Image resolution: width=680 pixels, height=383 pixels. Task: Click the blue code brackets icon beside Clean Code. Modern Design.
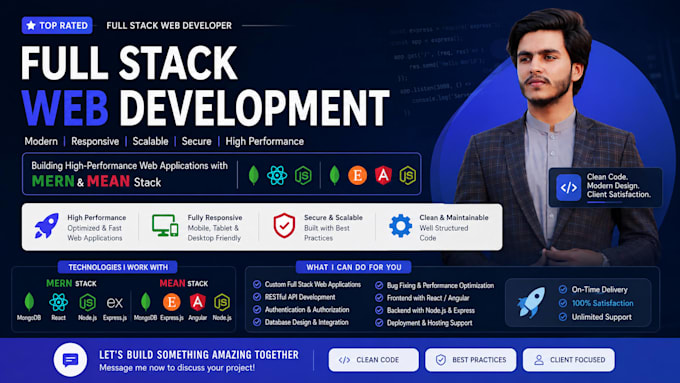point(569,187)
